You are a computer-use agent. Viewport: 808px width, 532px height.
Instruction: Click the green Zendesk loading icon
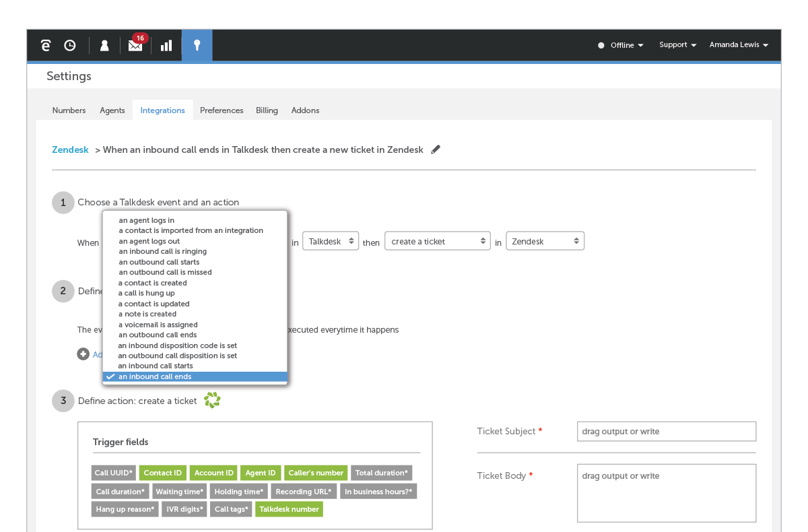[212, 401]
